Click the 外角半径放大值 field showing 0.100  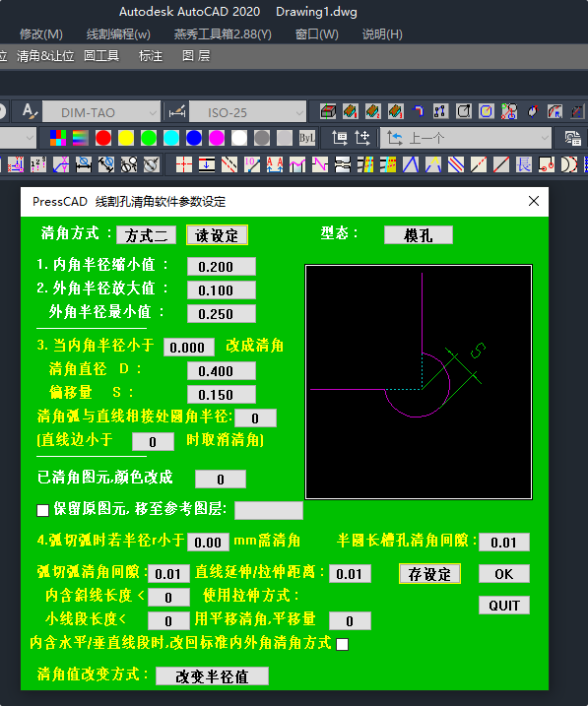point(222,289)
